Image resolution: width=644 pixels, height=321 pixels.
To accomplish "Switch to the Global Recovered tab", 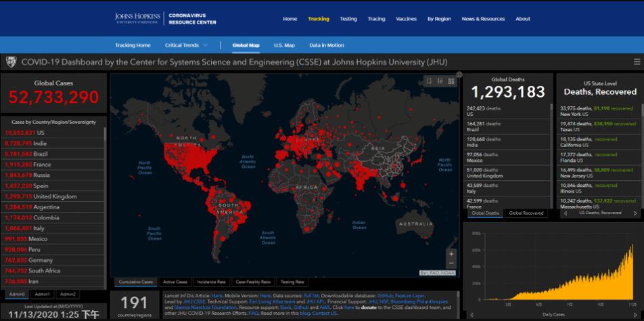I will coord(526,213).
